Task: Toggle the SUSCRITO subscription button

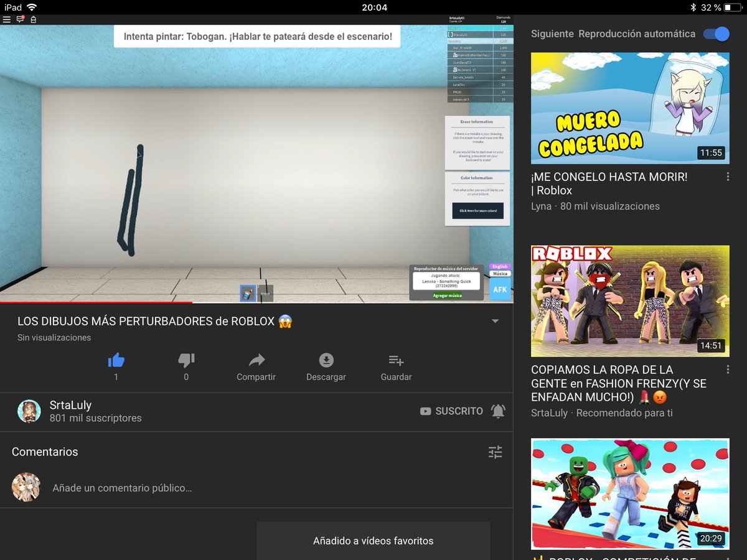Action: [451, 411]
